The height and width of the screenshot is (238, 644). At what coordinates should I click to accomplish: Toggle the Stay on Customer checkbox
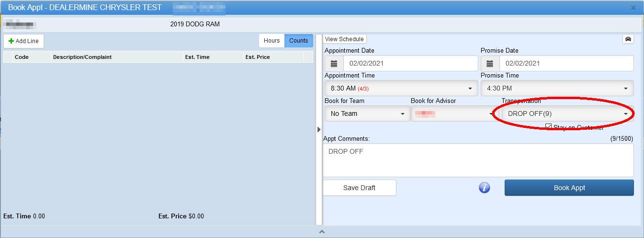[549, 127]
